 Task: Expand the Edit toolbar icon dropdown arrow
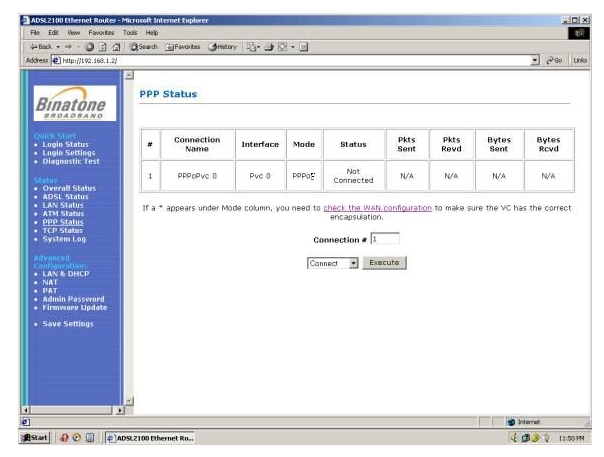293,47
